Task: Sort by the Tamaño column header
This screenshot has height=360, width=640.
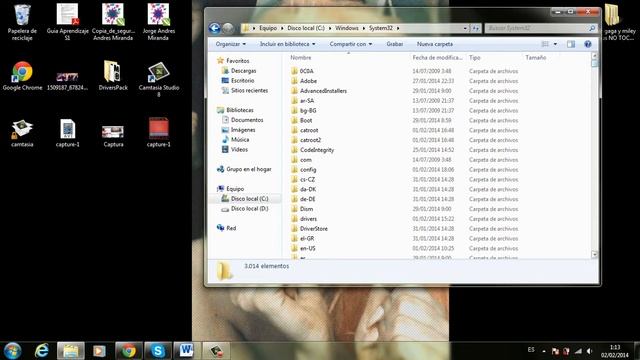Action: click(536, 58)
